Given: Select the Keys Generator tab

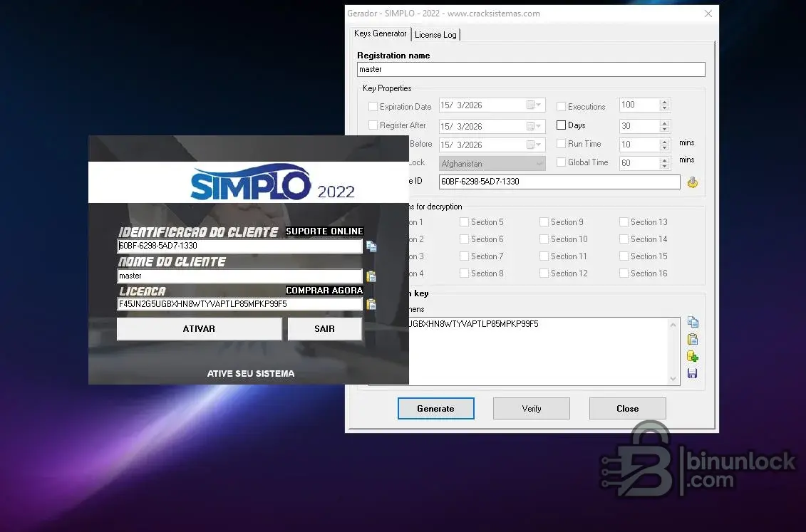Looking at the screenshot, I should click(x=381, y=33).
